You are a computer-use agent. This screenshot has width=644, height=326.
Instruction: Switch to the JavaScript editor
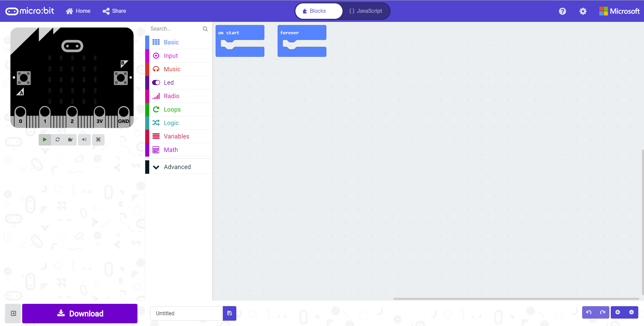[366, 11]
